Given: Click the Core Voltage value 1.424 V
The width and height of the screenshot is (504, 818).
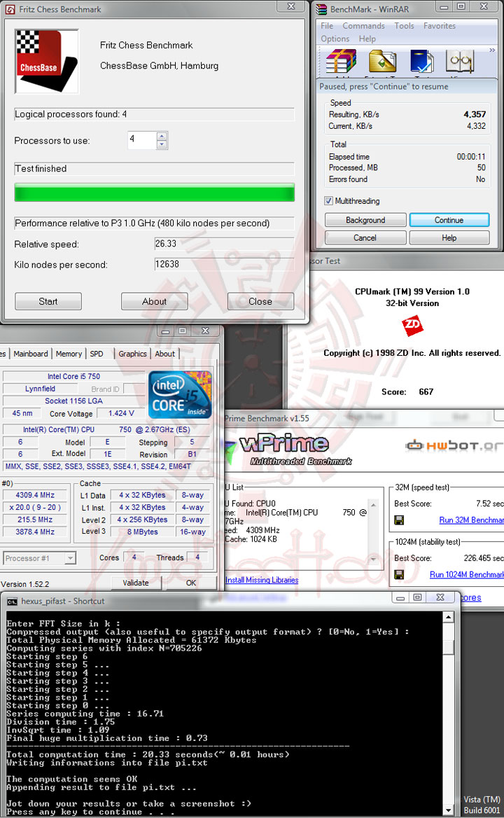Looking at the screenshot, I should (x=121, y=413).
